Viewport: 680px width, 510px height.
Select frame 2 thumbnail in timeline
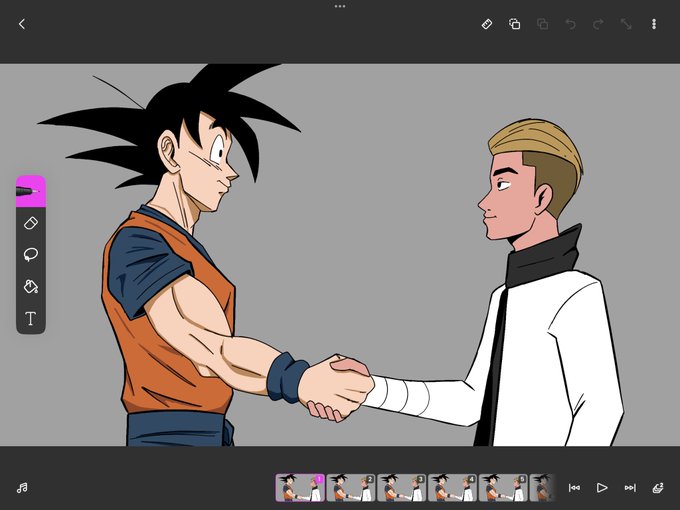tap(350, 488)
